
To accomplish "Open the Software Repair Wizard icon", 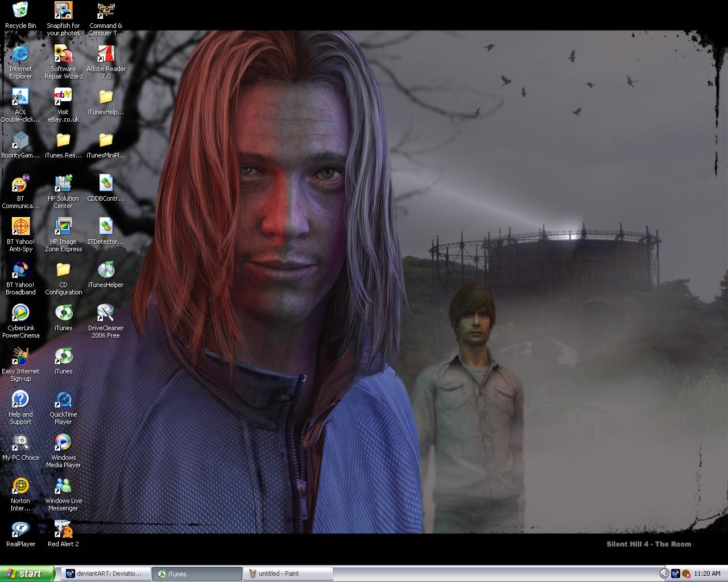I will pos(63,62).
